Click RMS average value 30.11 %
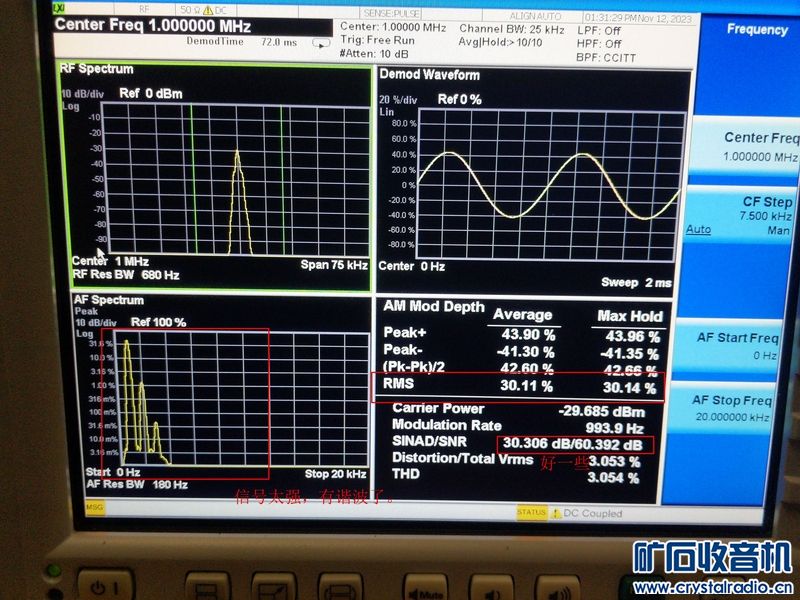The image size is (800, 600). [527, 385]
